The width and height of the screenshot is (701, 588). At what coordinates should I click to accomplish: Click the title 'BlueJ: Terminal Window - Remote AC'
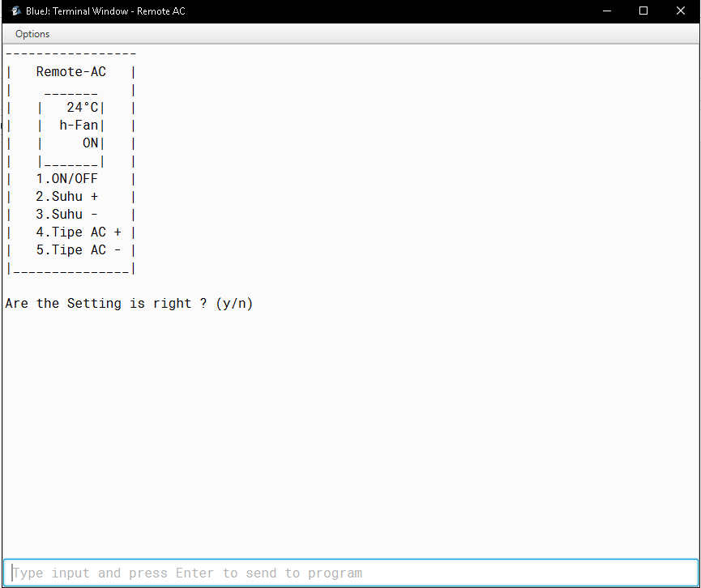point(105,11)
